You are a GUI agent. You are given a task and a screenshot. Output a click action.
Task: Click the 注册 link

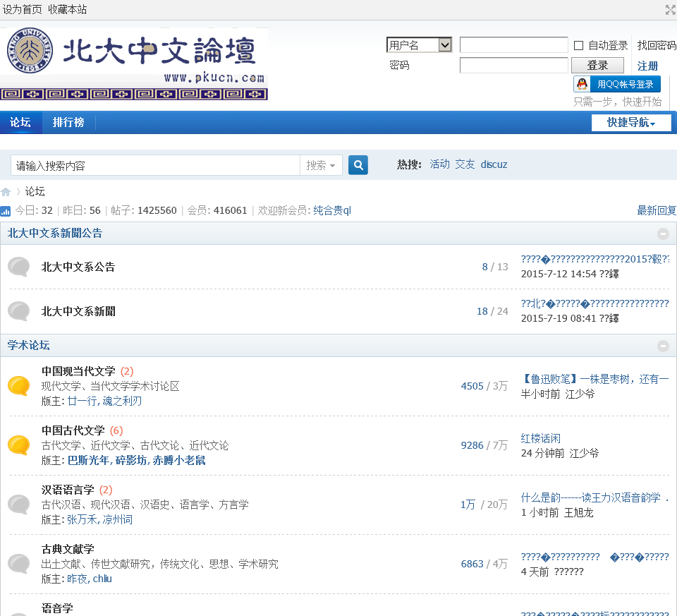(647, 66)
